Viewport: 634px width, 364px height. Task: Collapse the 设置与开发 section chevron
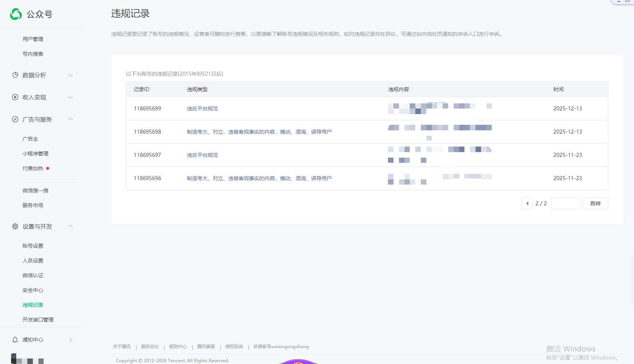coord(71,226)
